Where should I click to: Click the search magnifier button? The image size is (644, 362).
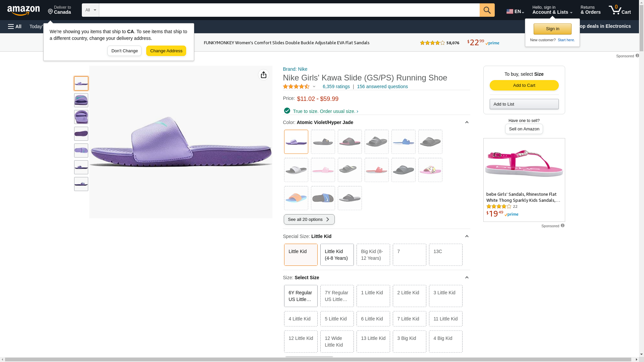[487, 10]
